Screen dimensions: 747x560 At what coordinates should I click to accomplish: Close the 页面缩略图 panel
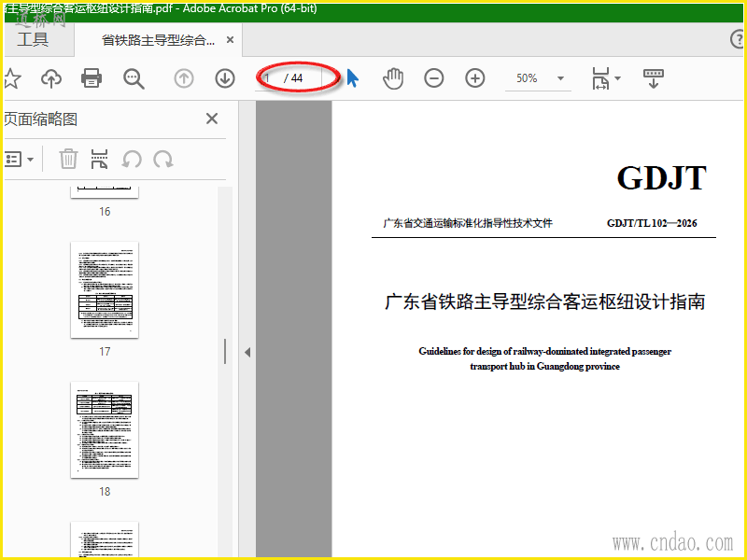pyautogui.click(x=212, y=119)
